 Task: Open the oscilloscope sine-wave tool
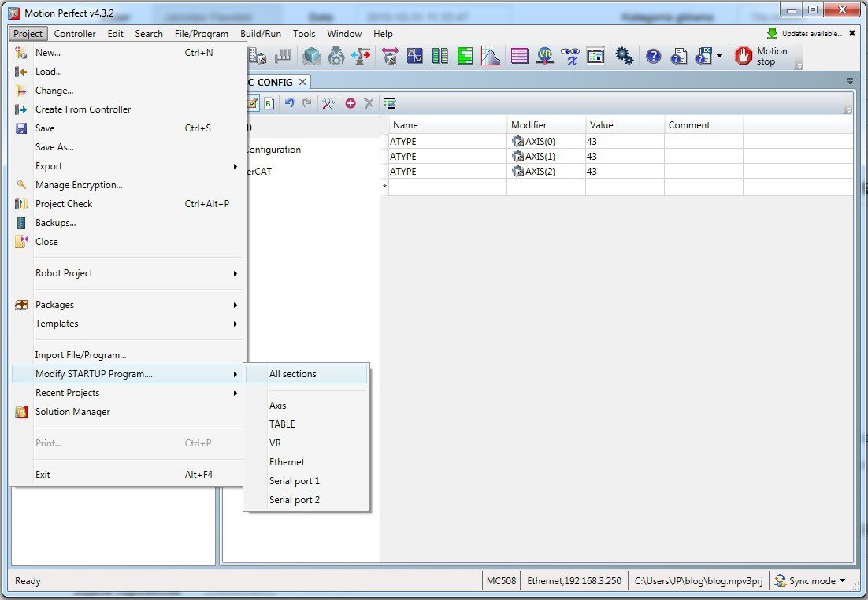(414, 56)
